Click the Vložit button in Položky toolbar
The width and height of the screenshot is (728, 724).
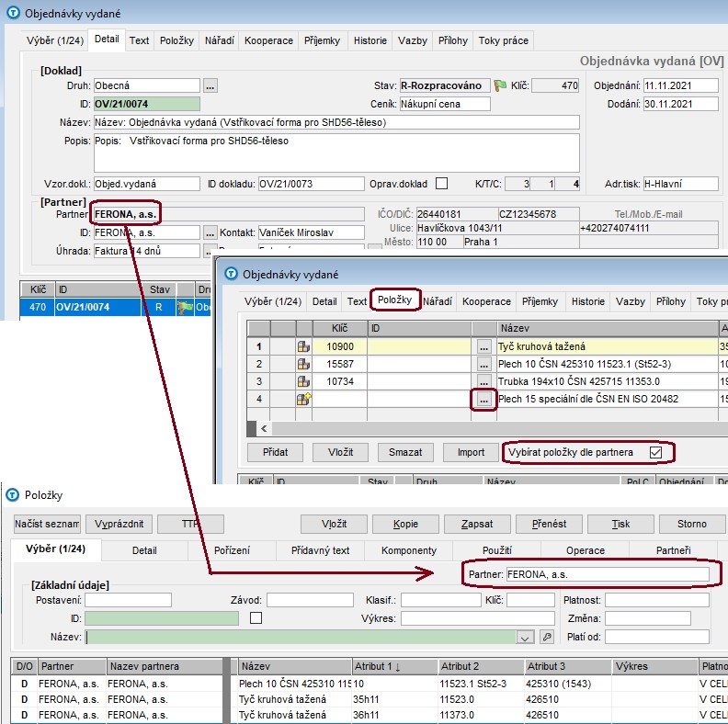click(x=334, y=524)
